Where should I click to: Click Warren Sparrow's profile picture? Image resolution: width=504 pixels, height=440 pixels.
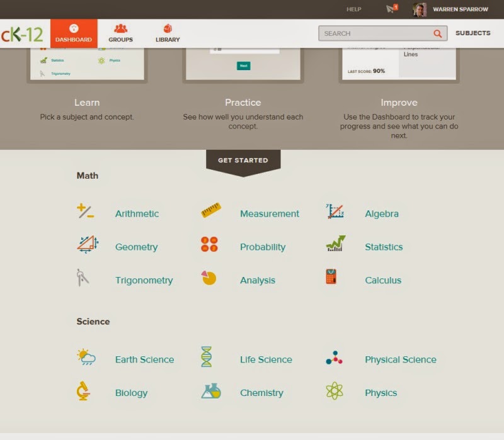(x=420, y=9)
